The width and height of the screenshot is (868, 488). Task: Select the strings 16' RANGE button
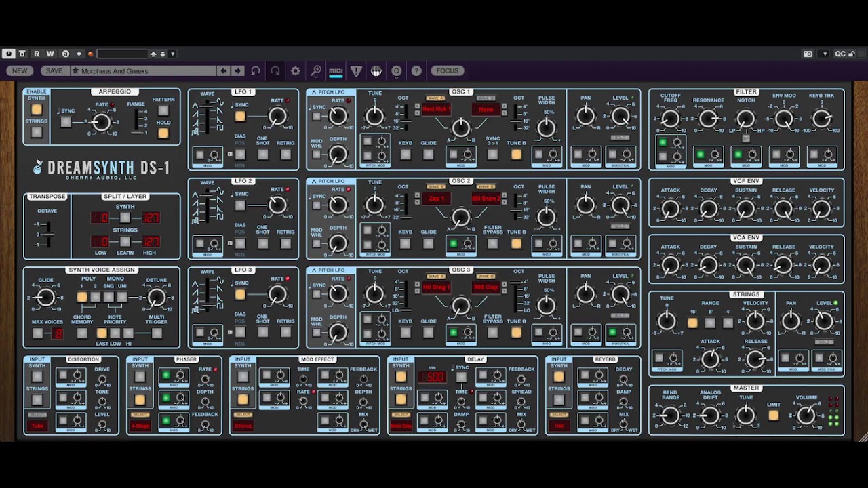[x=692, y=323]
